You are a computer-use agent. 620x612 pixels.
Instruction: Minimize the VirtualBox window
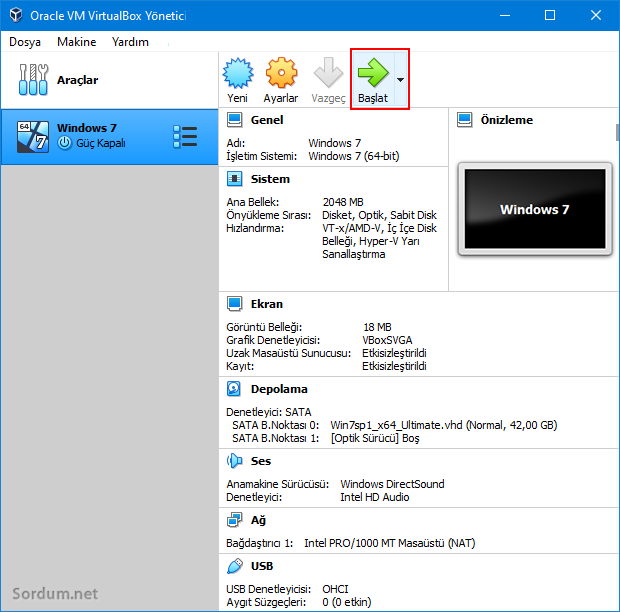point(505,15)
